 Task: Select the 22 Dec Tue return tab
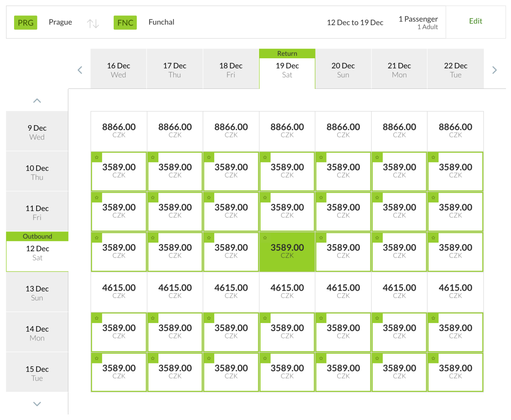pyautogui.click(x=456, y=70)
